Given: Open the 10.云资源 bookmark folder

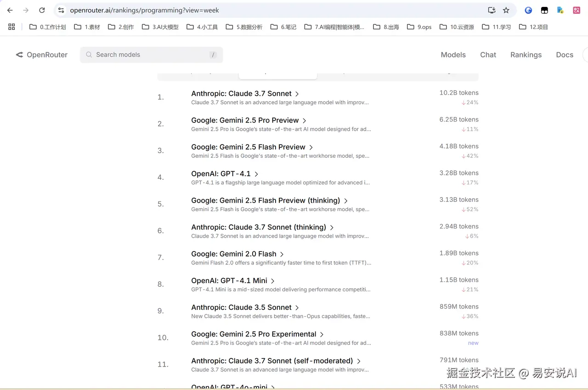Looking at the screenshot, I should point(457,27).
